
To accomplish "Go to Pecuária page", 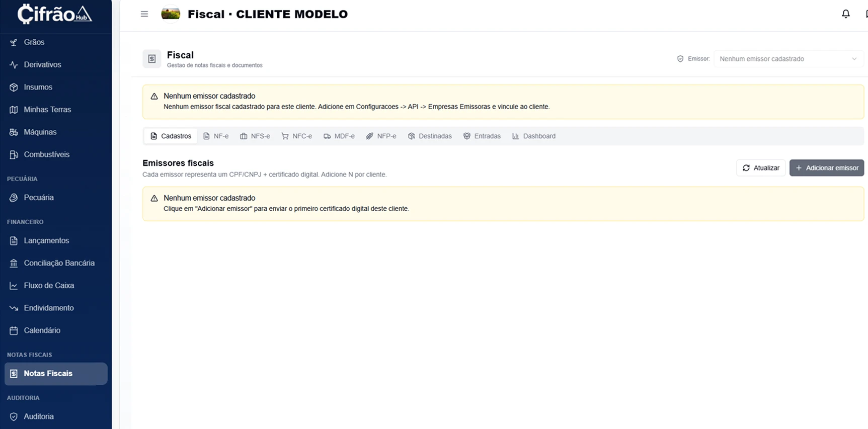I will pyautogui.click(x=56, y=198).
